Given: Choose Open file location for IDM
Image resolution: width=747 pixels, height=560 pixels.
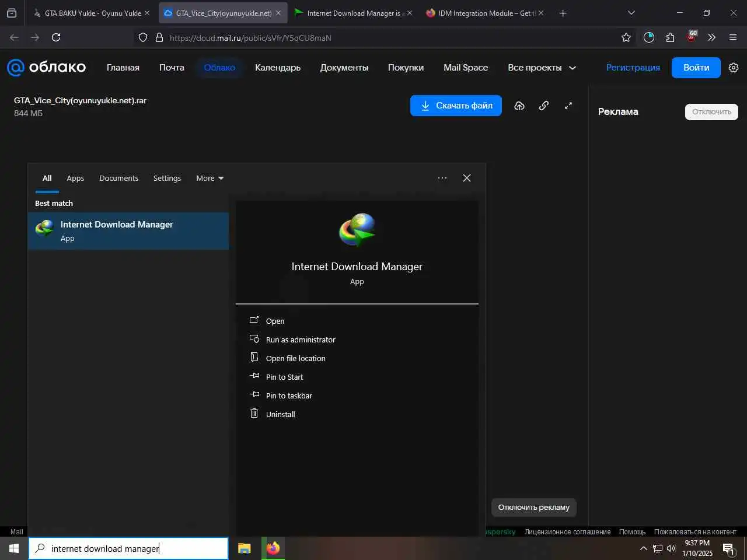Looking at the screenshot, I should point(295,358).
